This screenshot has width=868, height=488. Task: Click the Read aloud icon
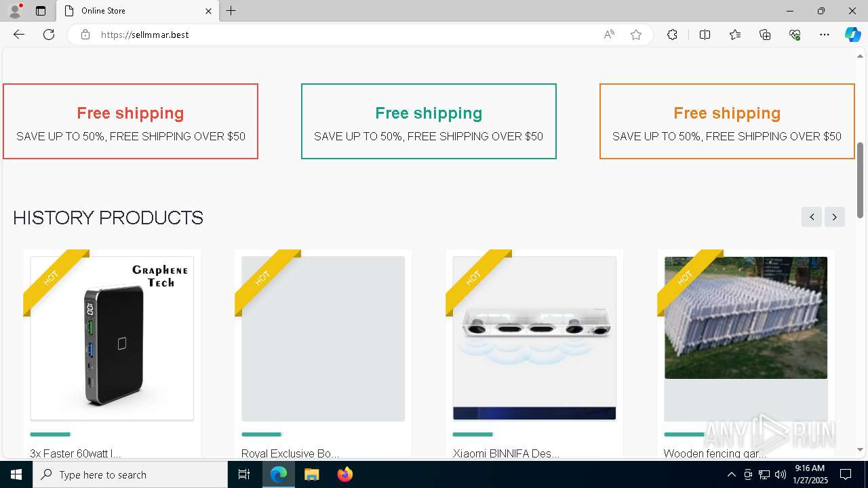[x=609, y=35]
